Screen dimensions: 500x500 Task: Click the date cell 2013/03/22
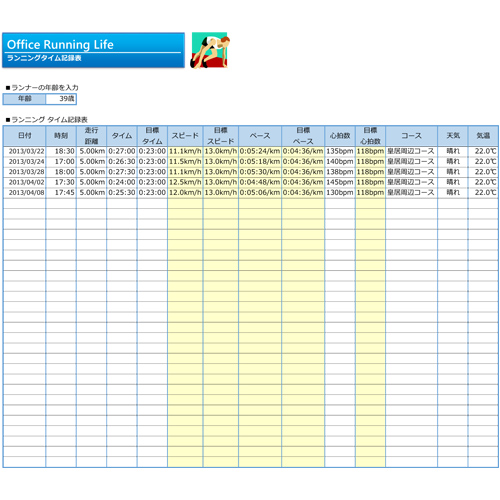[24, 151]
